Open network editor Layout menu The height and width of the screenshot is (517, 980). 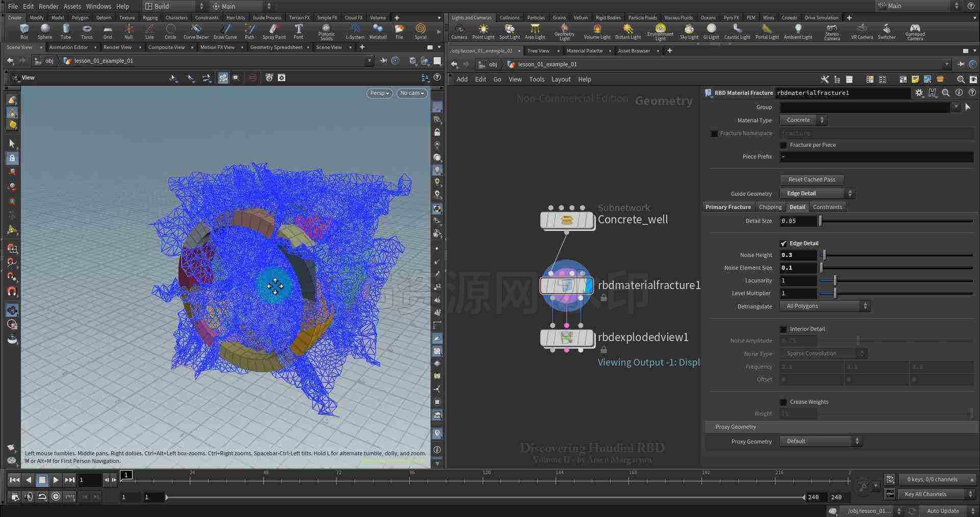click(561, 80)
